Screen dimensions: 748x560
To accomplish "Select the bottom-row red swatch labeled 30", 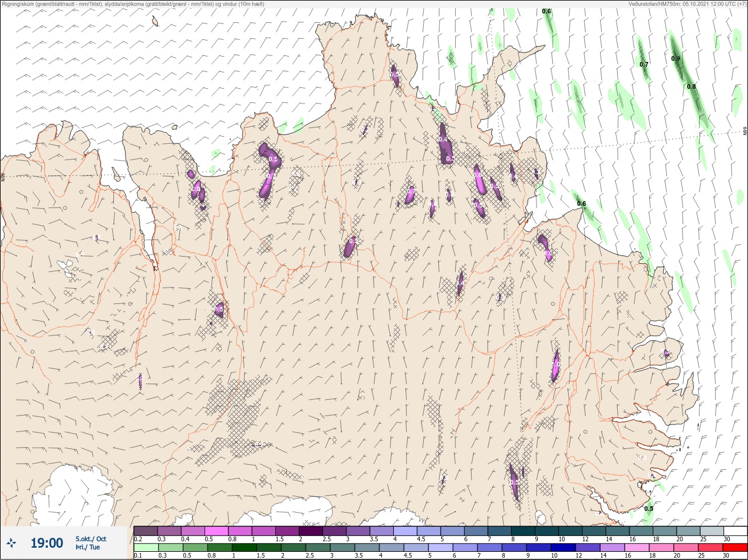I will tap(735, 548).
